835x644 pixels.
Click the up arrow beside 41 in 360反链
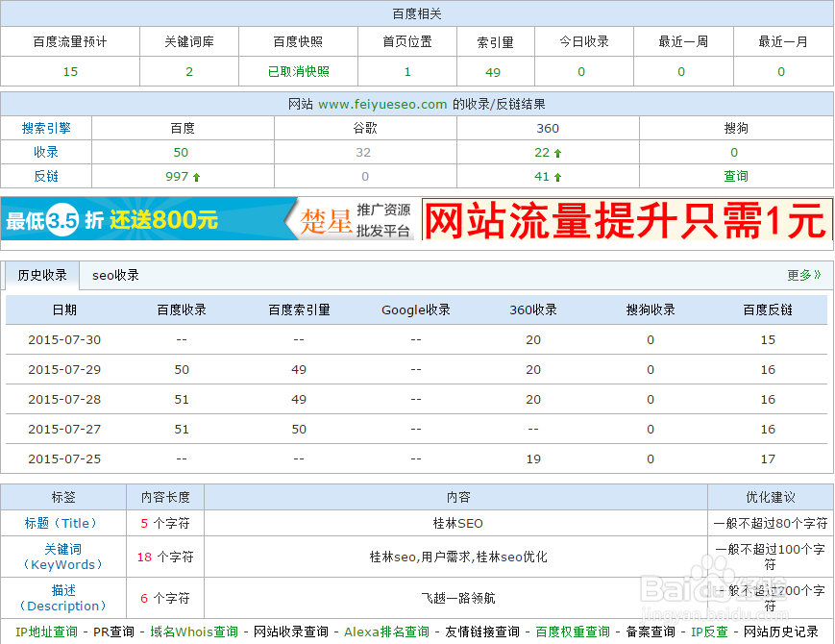click(x=559, y=176)
